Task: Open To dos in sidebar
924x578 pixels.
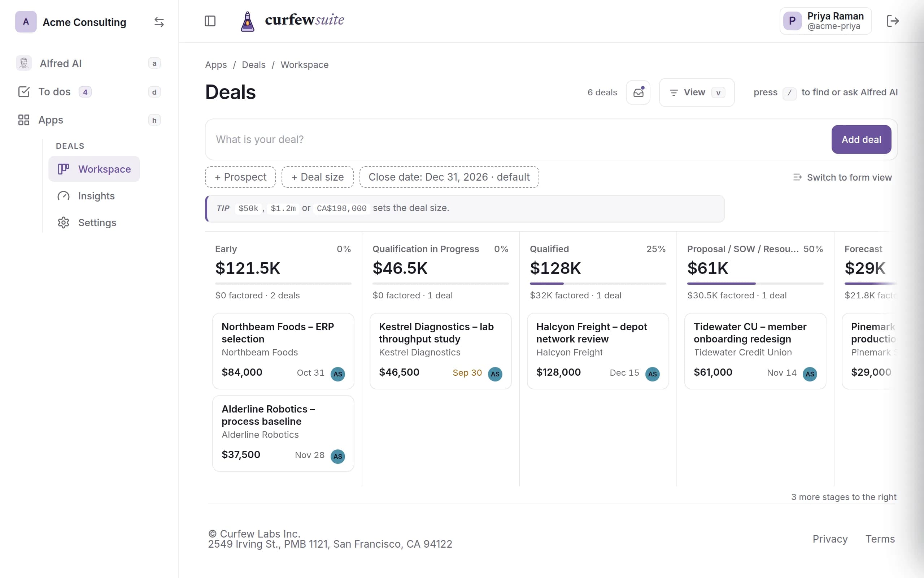Action: [x=89, y=92]
